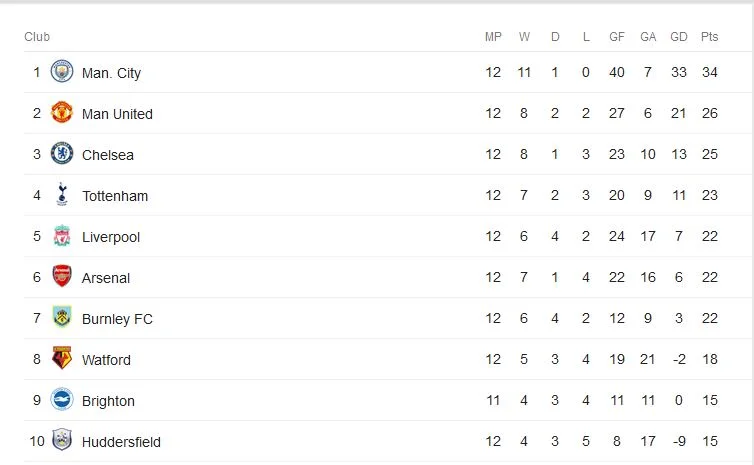The image size is (754, 465).
Task: Click the GF column header
Action: [x=617, y=37]
